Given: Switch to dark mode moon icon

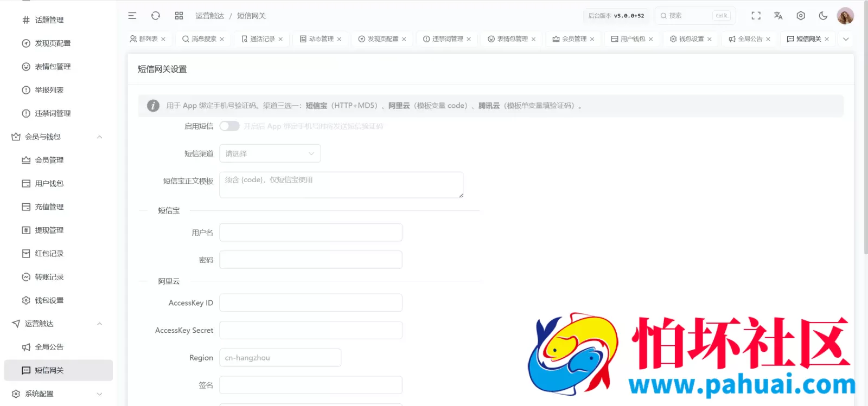Looking at the screenshot, I should pyautogui.click(x=823, y=16).
